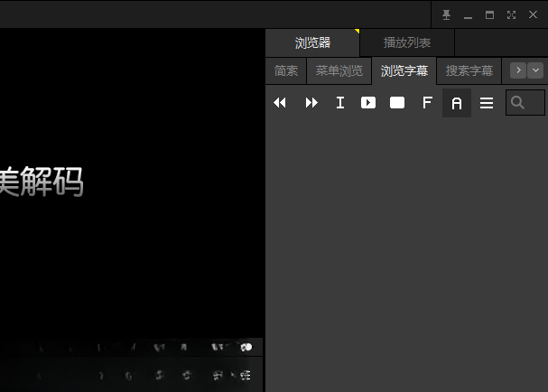This screenshot has width=548, height=392.
Task: Select the I-beam text cursor icon
Action: coord(340,102)
